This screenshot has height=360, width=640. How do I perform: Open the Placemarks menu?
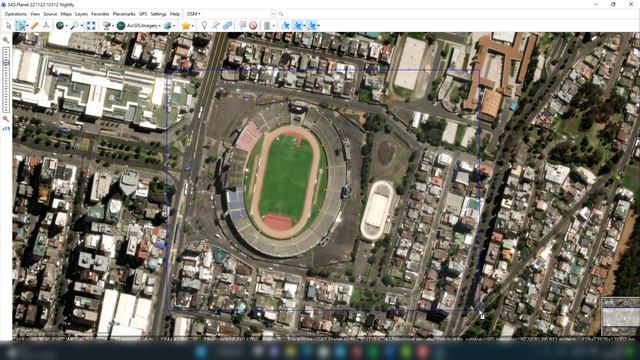point(124,14)
